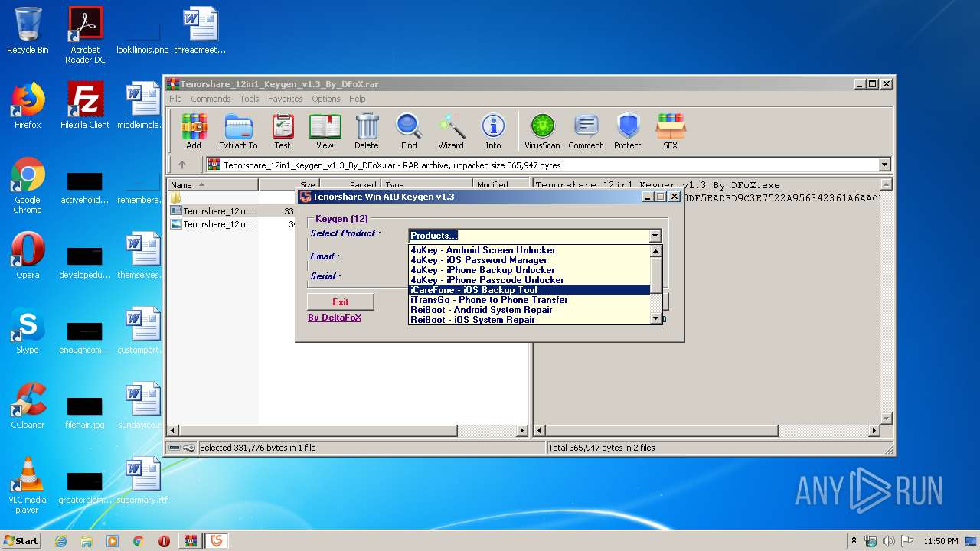Open VLC media player desktop shortcut
The image size is (980, 551).
(28, 486)
